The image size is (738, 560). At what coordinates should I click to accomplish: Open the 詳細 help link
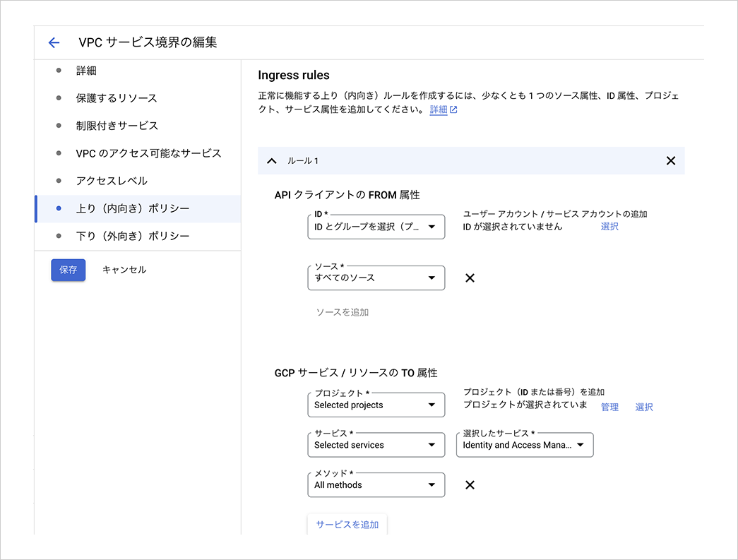coord(438,109)
